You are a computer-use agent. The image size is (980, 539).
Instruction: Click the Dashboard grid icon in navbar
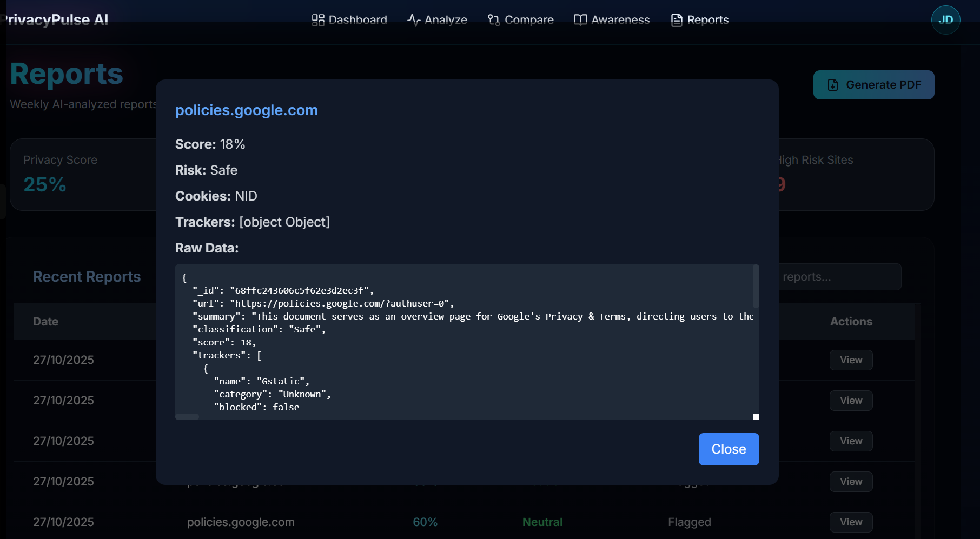(318, 20)
